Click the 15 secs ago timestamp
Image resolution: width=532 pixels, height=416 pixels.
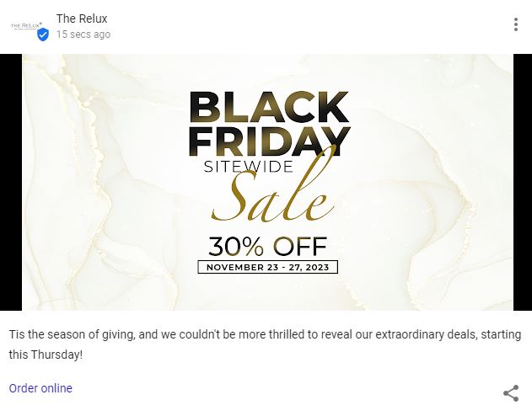[x=83, y=35]
